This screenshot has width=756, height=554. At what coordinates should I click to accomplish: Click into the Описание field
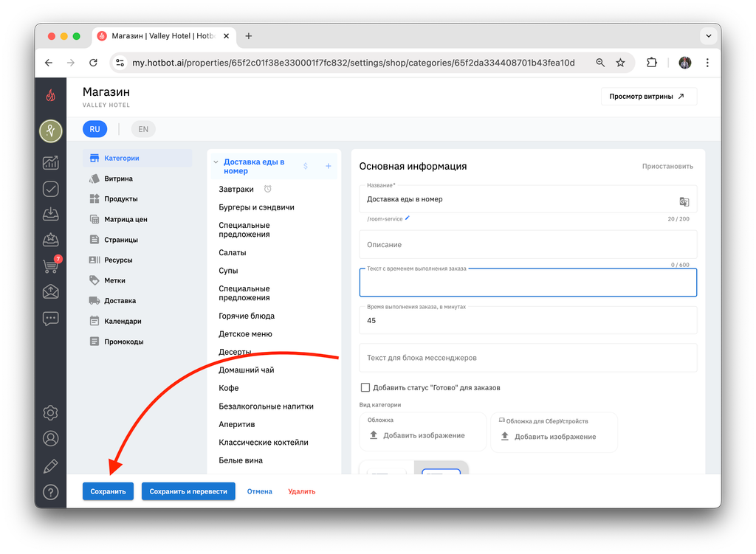[x=528, y=245]
